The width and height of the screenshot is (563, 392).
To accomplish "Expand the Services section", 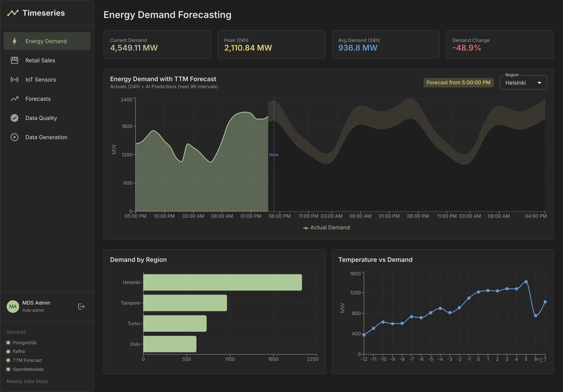I will [16, 332].
